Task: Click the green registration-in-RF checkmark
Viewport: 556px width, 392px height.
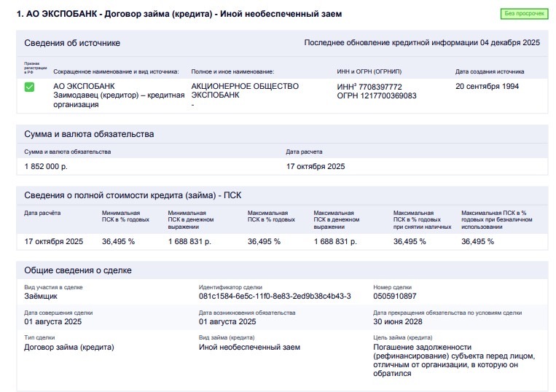Action: 30,87
